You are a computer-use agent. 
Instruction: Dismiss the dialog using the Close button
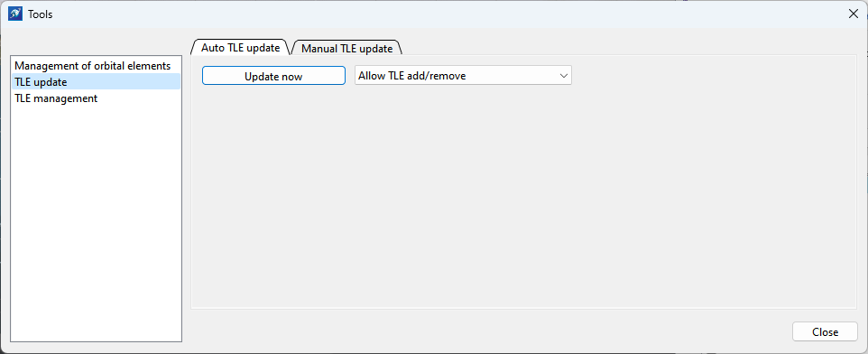pyautogui.click(x=825, y=331)
